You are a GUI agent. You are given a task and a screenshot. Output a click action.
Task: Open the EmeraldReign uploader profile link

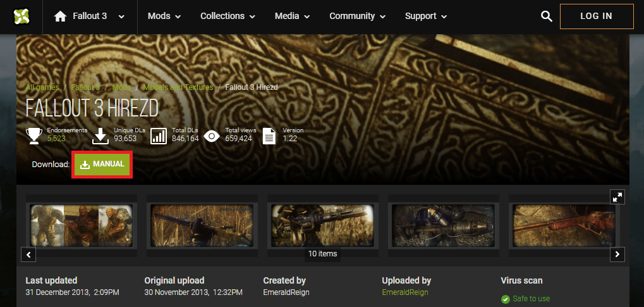(405, 292)
